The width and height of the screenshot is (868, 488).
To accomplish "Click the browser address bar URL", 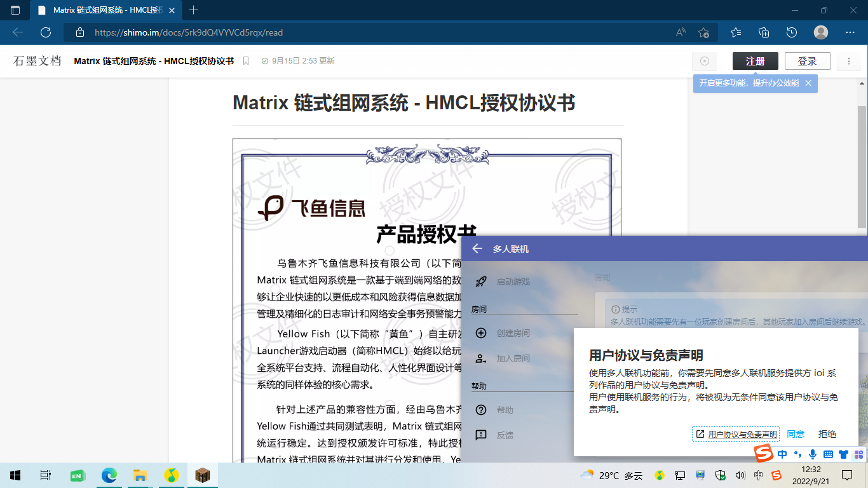I will [189, 32].
